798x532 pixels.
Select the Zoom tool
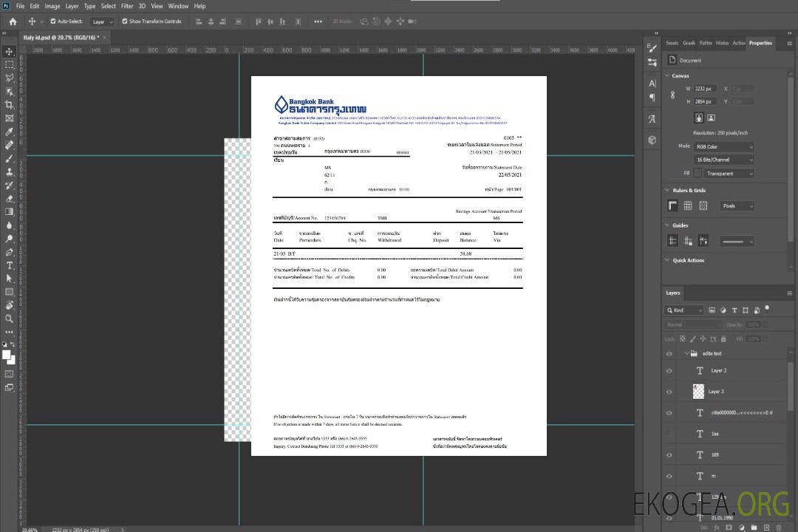[x=9, y=318]
